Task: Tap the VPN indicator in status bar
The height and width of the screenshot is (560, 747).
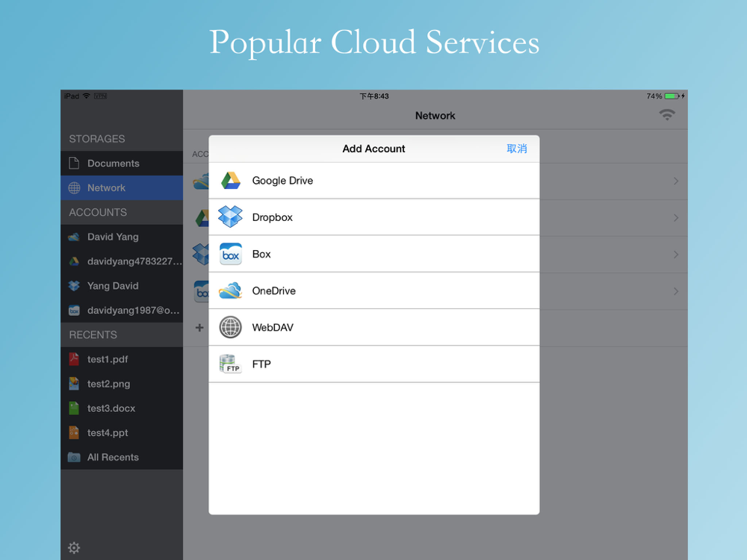Action: (x=100, y=96)
